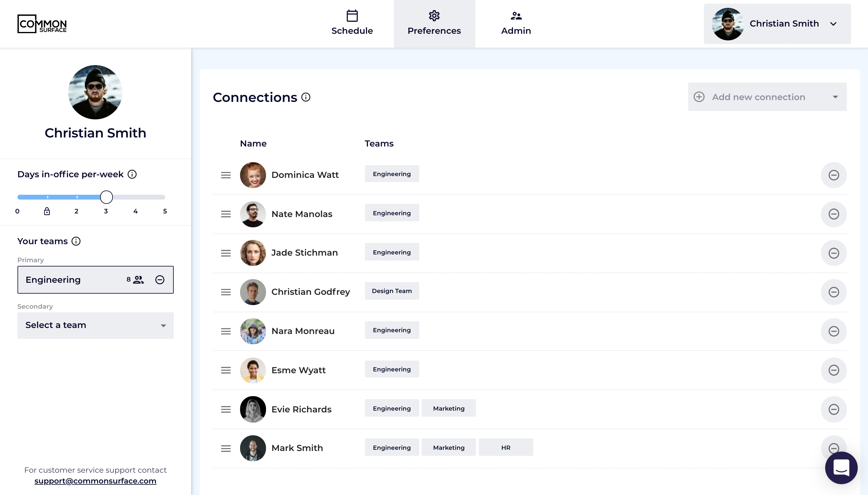868x495 pixels.
Task: Open support@commonsurface.com email link
Action: click(95, 481)
